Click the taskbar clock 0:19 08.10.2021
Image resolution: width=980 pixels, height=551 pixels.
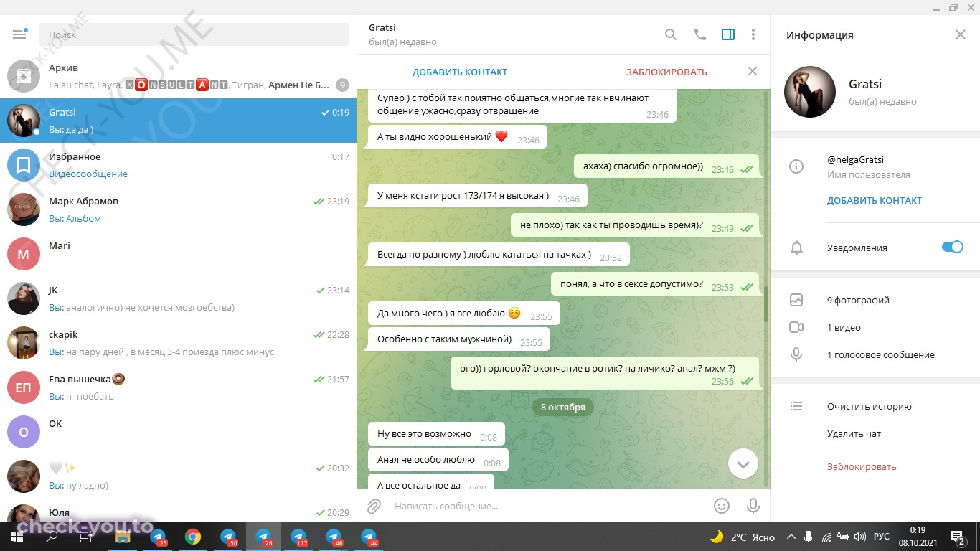918,537
